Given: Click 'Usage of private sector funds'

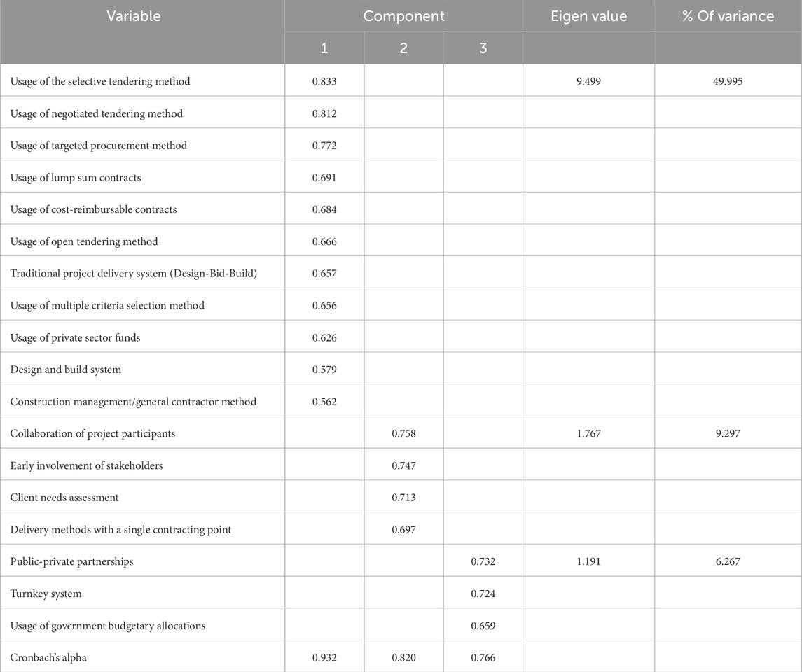Looking at the screenshot, I should point(75,338).
